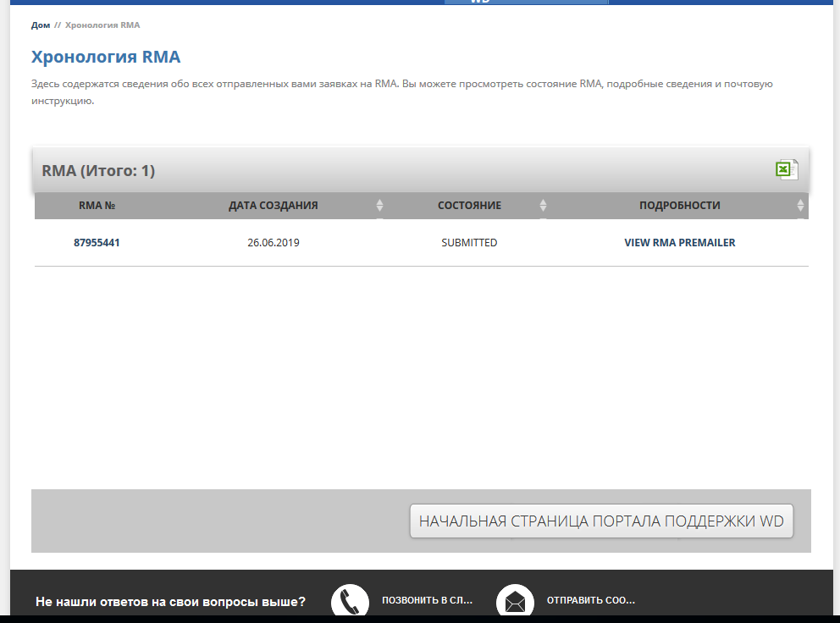This screenshot has width=840, height=623.
Task: Click the envelope icon to send a message
Action: (515, 600)
